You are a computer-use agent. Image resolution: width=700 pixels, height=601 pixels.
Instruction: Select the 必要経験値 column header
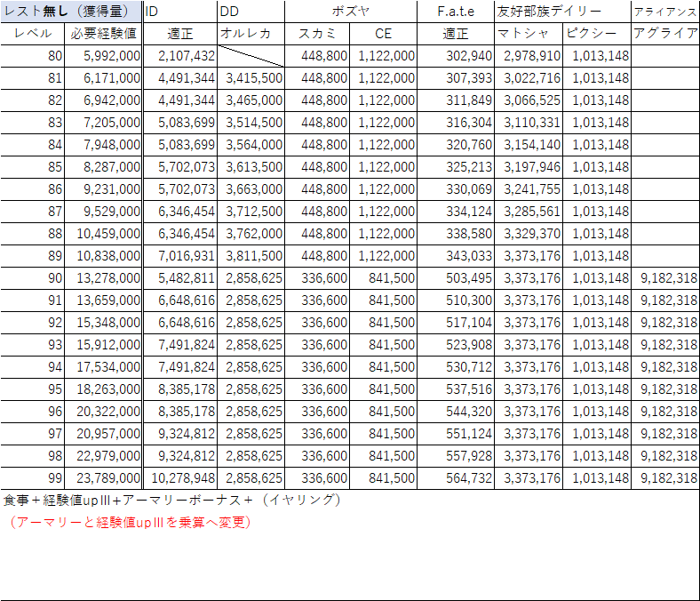(103, 34)
